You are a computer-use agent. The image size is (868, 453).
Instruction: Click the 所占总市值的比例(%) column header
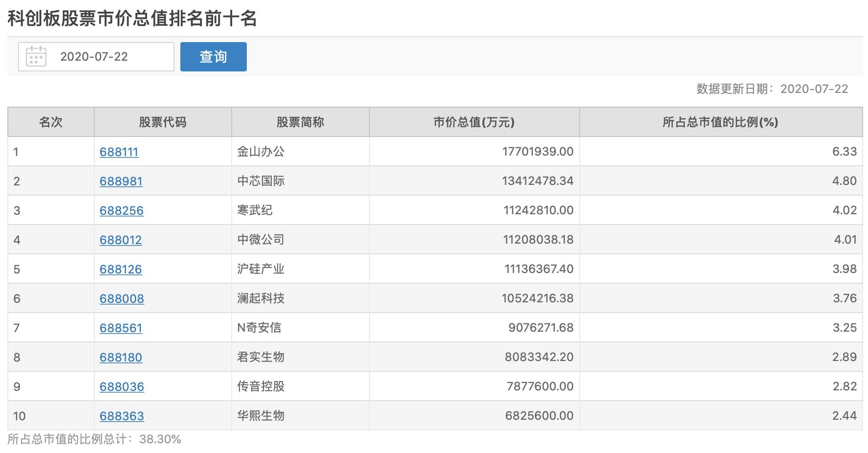[x=721, y=122]
